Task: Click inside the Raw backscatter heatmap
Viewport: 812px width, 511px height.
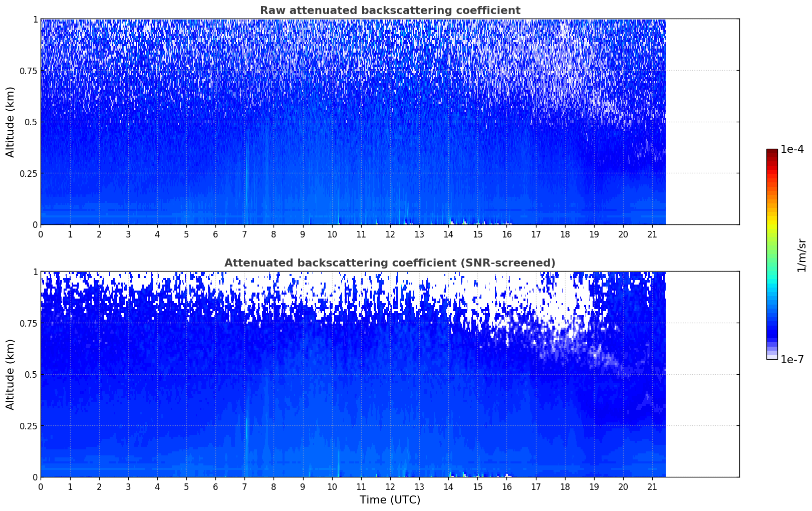Action: point(353,122)
